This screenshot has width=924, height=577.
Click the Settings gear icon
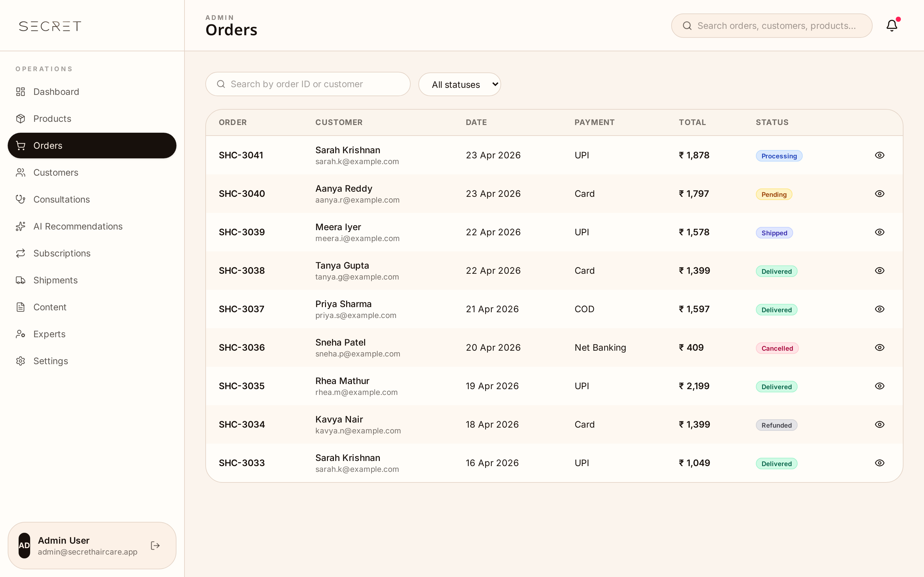[x=21, y=361]
